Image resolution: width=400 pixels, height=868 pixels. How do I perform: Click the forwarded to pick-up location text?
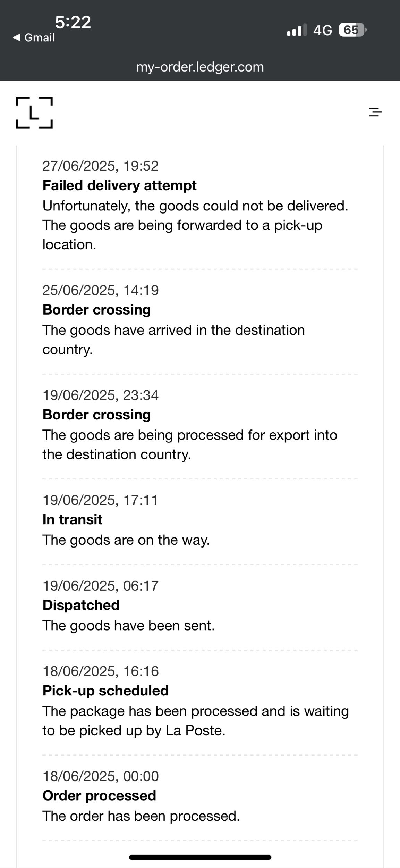(x=182, y=235)
